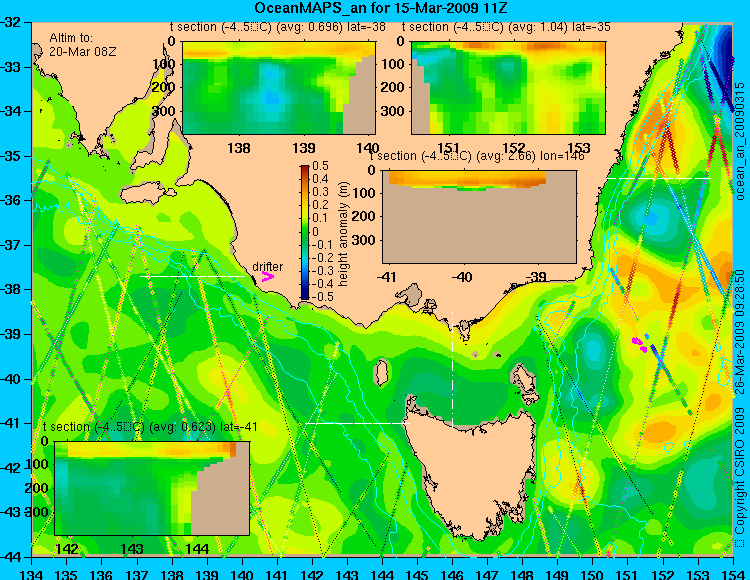Select the 'Altim to: 20-Mar 08Z' label
This screenshot has width=750, height=580.
[x=82, y=44]
